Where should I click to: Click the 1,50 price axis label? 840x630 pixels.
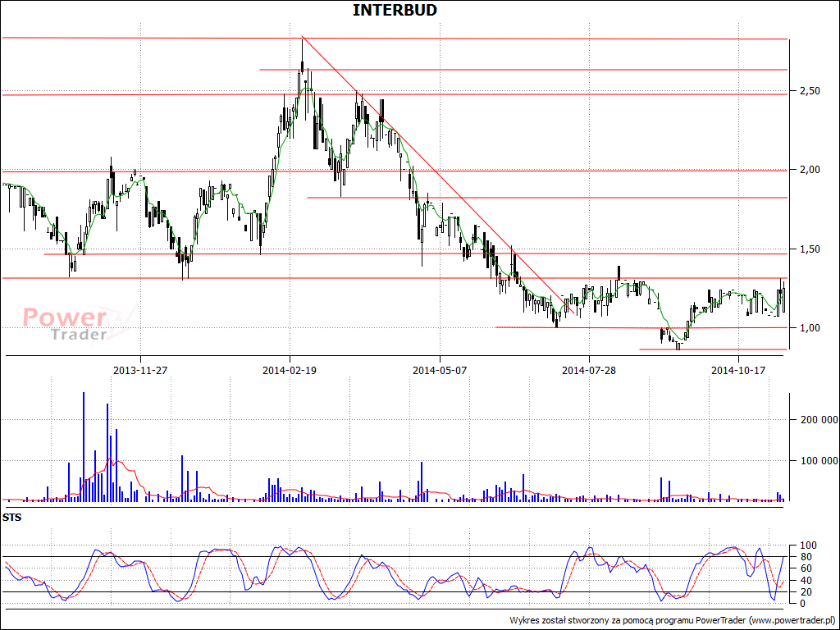pos(810,249)
